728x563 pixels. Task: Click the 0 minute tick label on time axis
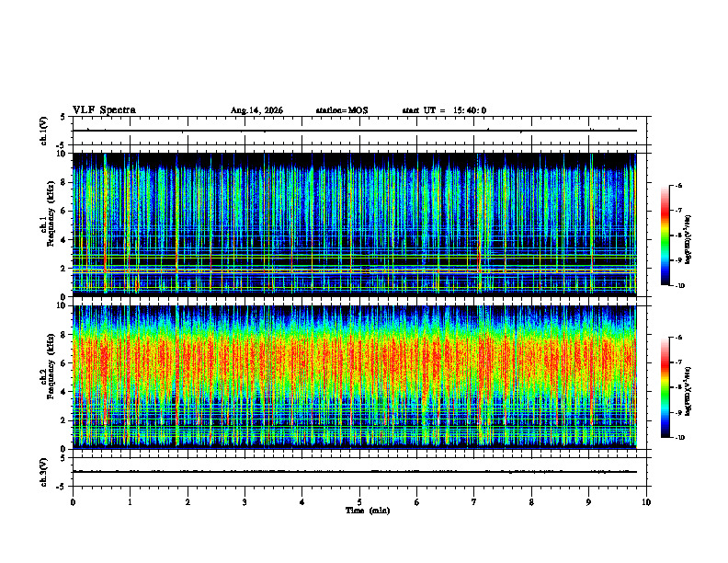click(x=73, y=502)
